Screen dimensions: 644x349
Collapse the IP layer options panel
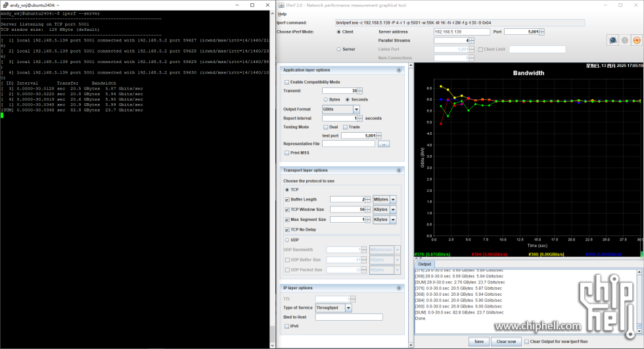398,289
